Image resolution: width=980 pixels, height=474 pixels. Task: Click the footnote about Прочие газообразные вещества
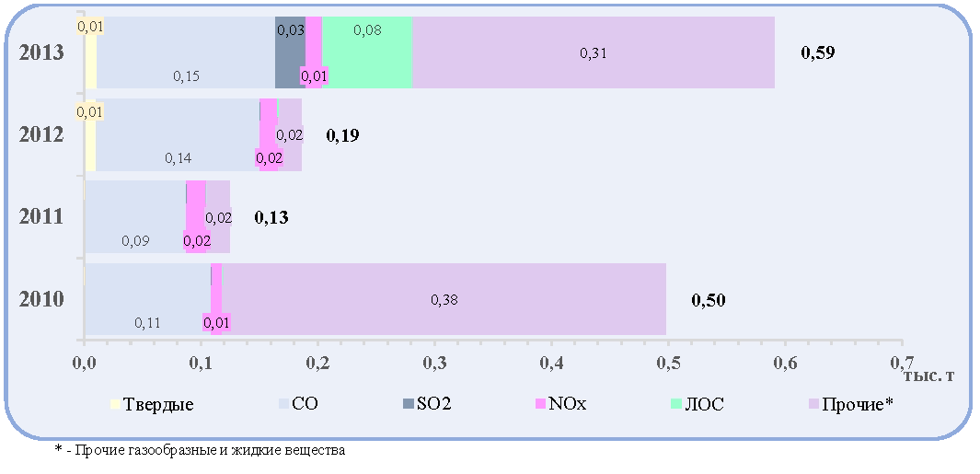click(x=200, y=450)
